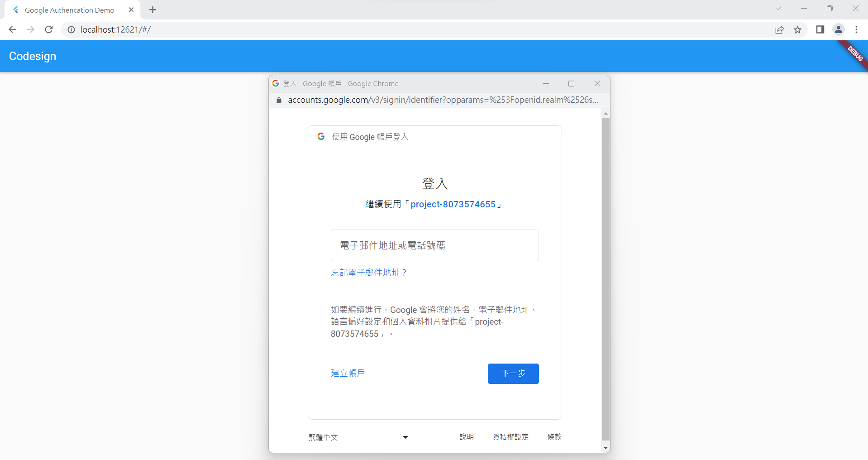Screen dimensions: 868x460
Task: Close the Google sign-in popup window
Action: coord(597,84)
